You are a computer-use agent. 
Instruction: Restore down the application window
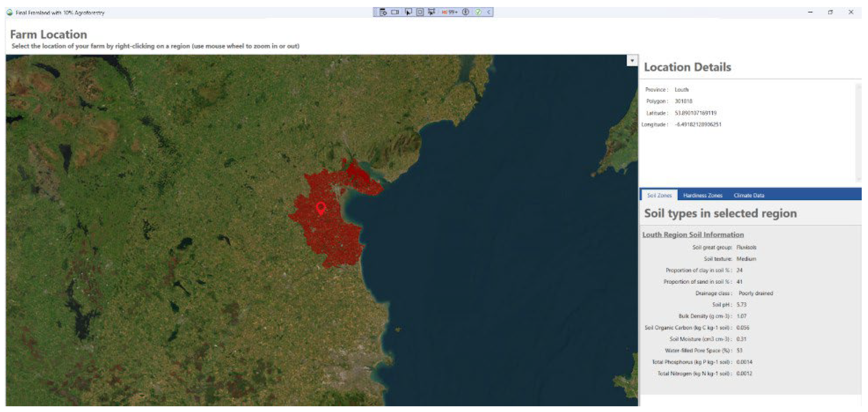[830, 12]
